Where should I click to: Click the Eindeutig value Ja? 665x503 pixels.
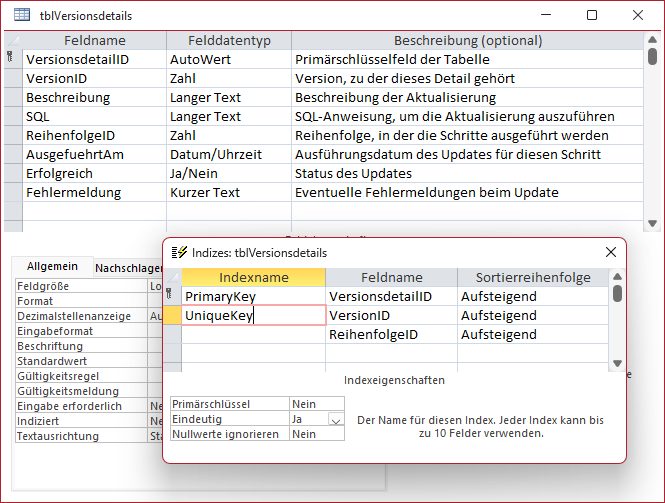(x=309, y=419)
